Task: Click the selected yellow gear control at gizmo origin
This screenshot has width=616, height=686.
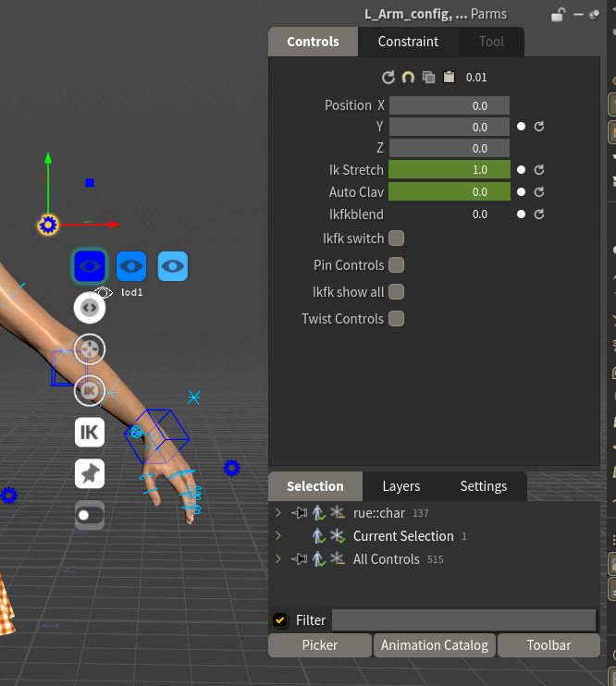Action: [48, 225]
